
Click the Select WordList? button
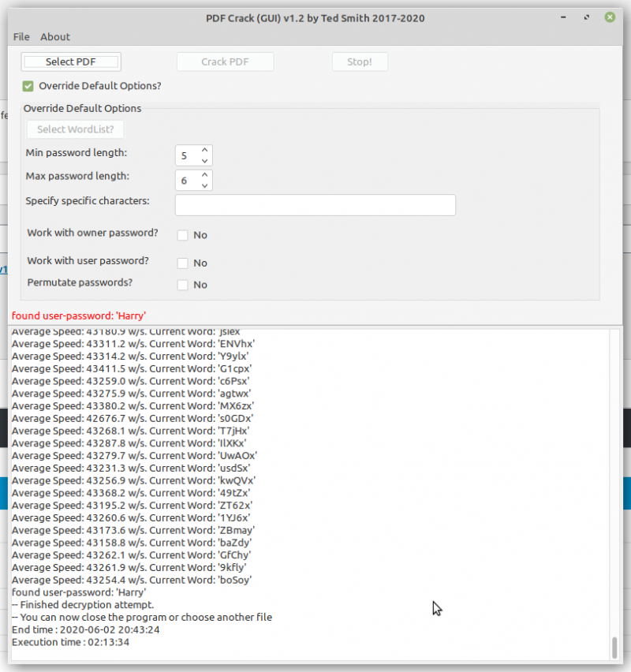coord(75,129)
